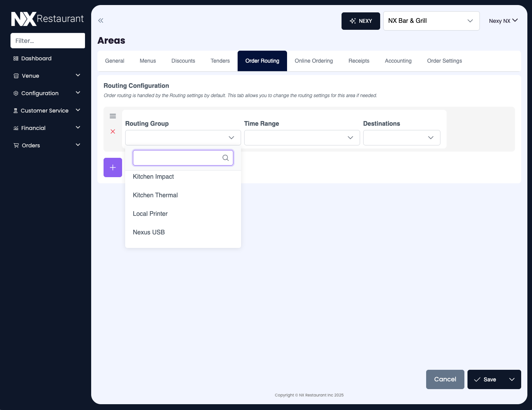Open the Dashboard from the sidebar
Screen dimensions: 532x410
tap(15, 58)
